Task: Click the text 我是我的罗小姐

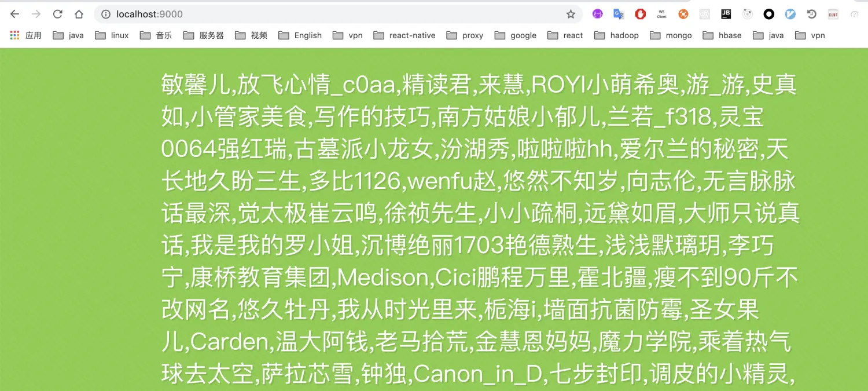Action: point(271,246)
